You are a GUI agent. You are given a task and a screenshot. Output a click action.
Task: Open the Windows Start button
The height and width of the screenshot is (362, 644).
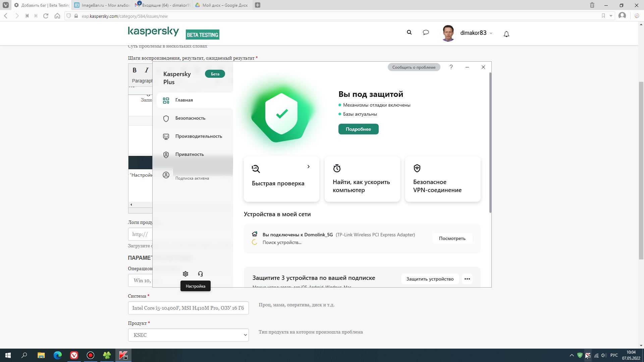8,355
